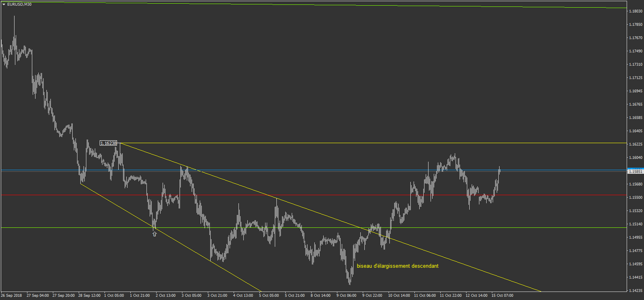Click the 3 Oct 05:00 time label
Viewport: 644px width, 300px height.
click(192, 296)
